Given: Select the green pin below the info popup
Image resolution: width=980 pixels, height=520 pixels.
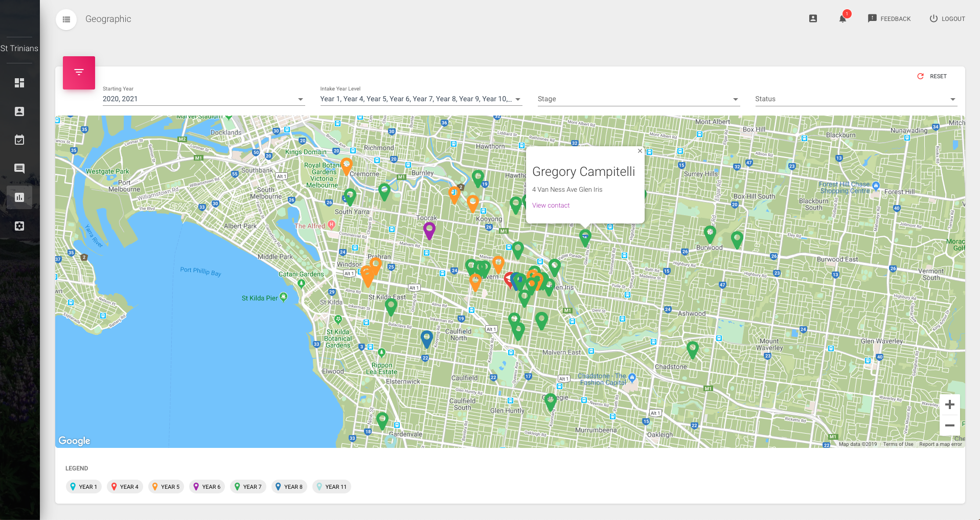Looking at the screenshot, I should (585, 237).
